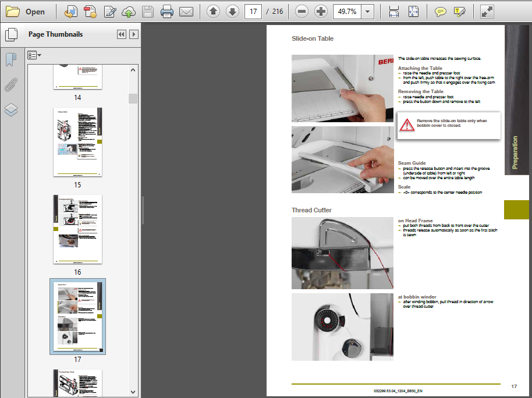The image size is (532, 398).
Task: Select the page 17 thumbnail
Action: [x=77, y=316]
